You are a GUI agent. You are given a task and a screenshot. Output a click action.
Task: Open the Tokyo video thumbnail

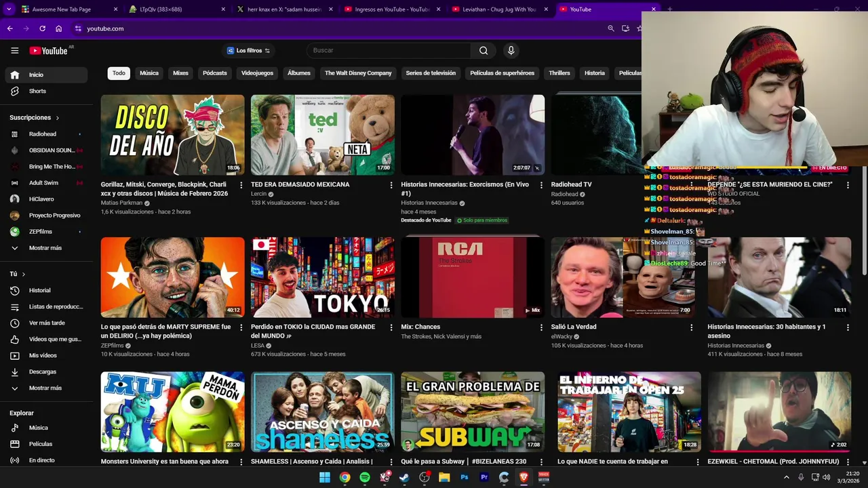[323, 277]
